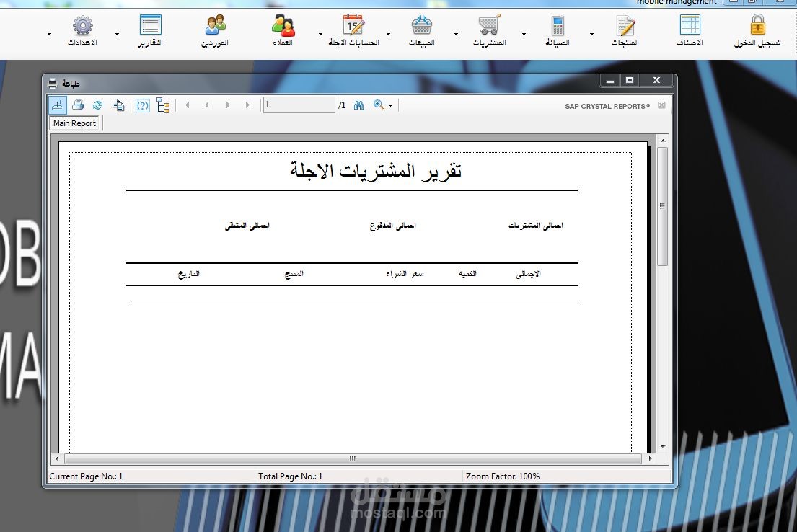Close current view with the small x near SAP Crystal Reports
The image size is (797, 532).
(x=661, y=105)
